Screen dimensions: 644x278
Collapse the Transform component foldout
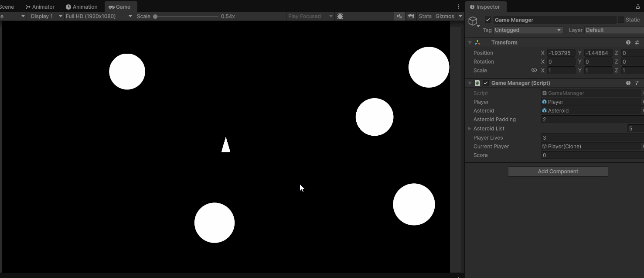470,42
